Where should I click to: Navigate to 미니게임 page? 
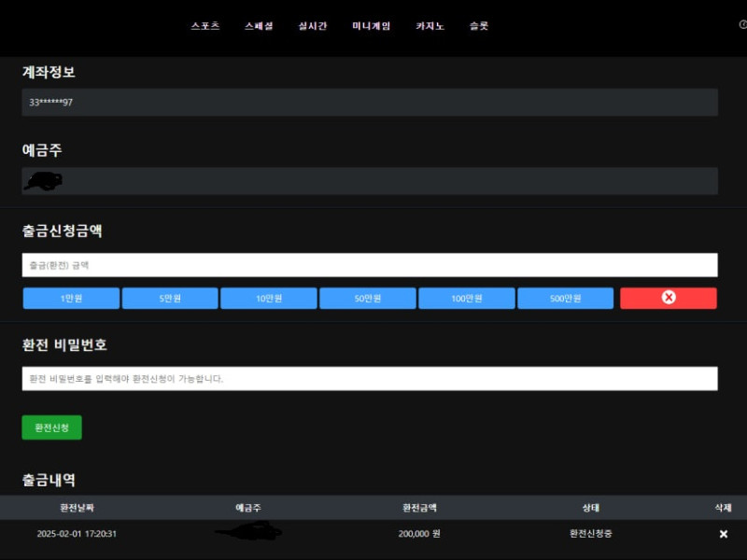tap(371, 26)
